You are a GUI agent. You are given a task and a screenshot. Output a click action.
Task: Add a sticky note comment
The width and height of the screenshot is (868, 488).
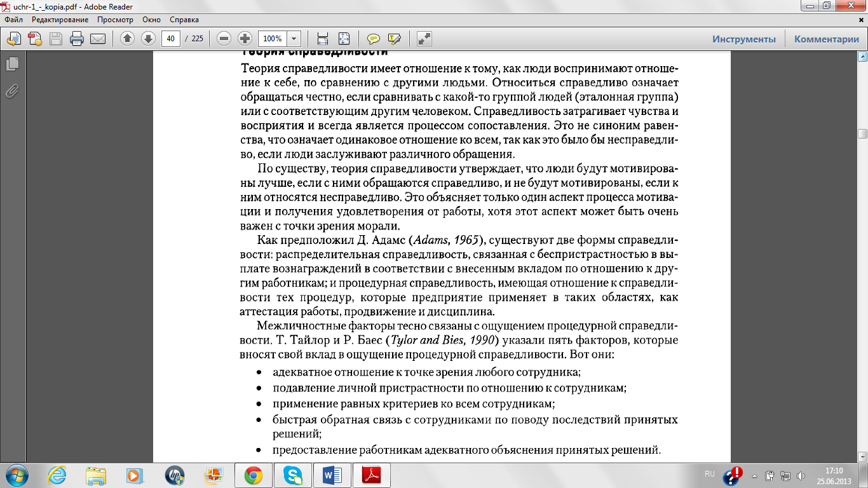click(374, 39)
